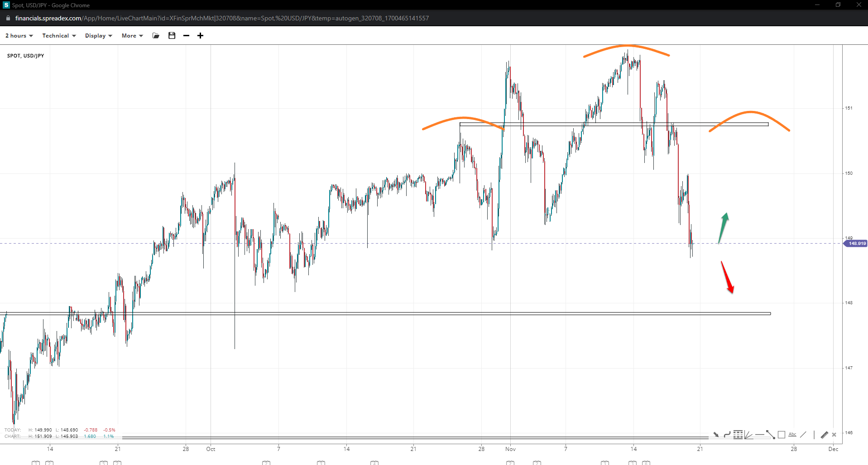Select the arrow drawing tool
This screenshot has width=868, height=465.
(x=716, y=435)
